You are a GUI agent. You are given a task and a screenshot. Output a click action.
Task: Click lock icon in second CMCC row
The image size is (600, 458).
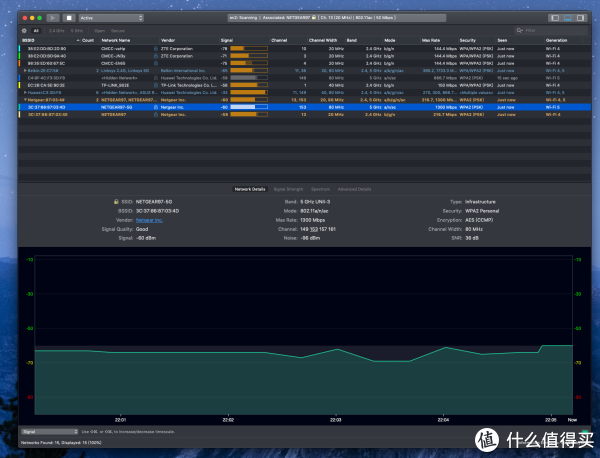coord(156,56)
